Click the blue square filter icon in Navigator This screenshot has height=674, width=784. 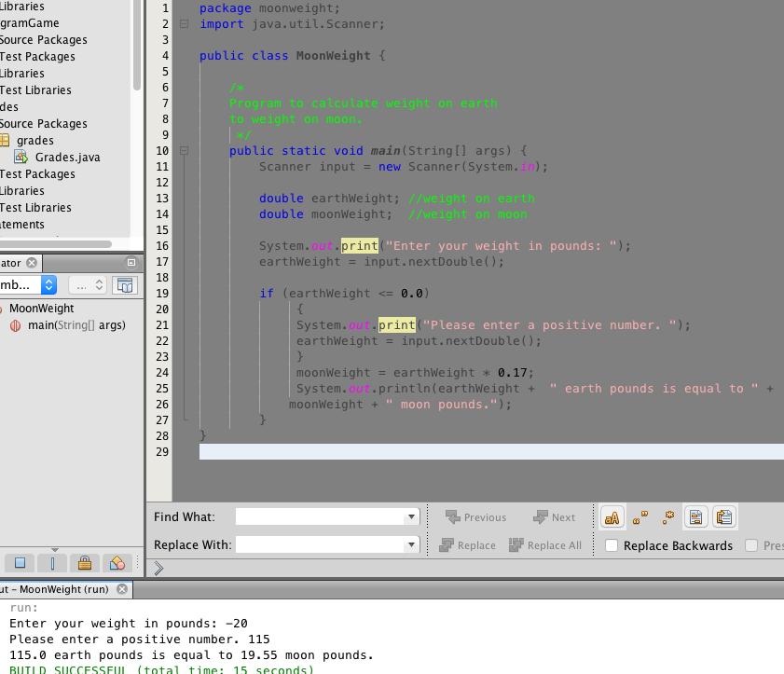click(21, 563)
